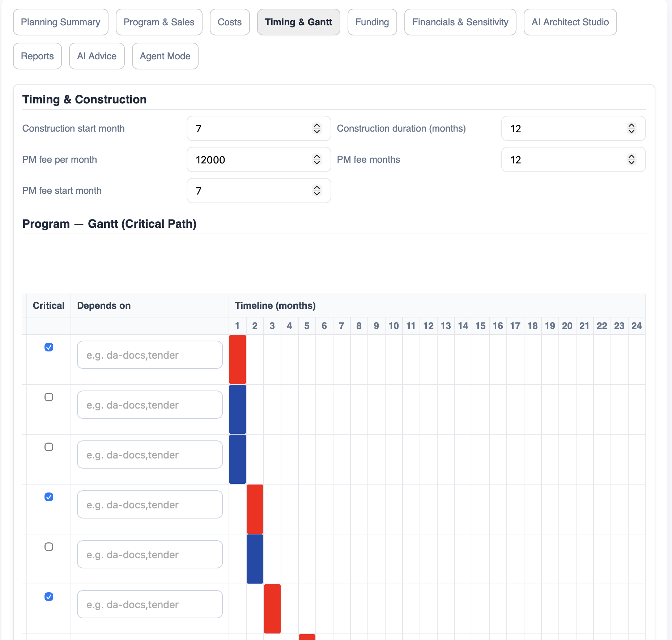
Task: Focus the Construction duration months field
Action: coord(573,128)
